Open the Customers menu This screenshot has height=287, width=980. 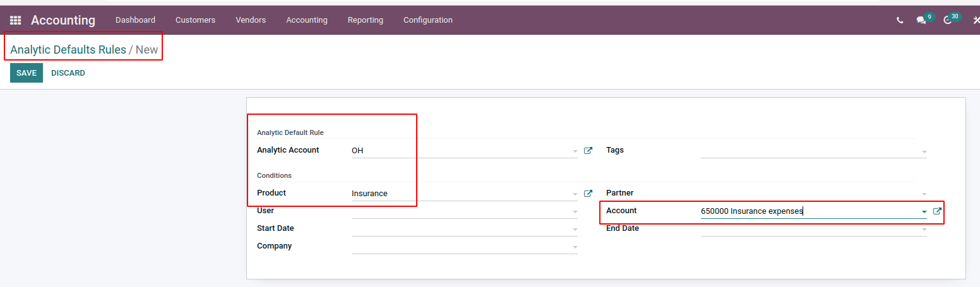195,20
